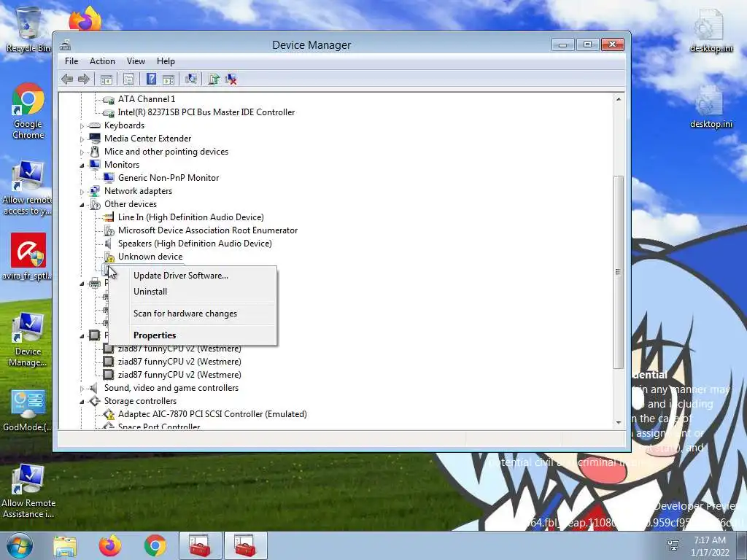Open the Windows Start button
Screen dimensions: 747x560
click(x=19, y=545)
